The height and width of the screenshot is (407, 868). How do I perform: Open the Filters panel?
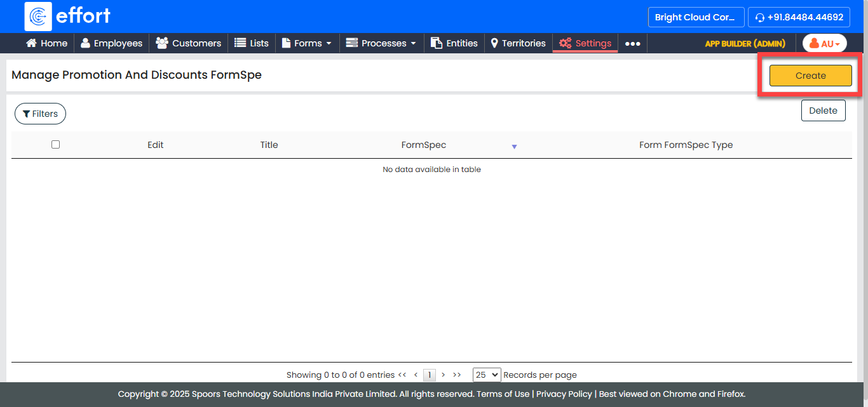(40, 114)
